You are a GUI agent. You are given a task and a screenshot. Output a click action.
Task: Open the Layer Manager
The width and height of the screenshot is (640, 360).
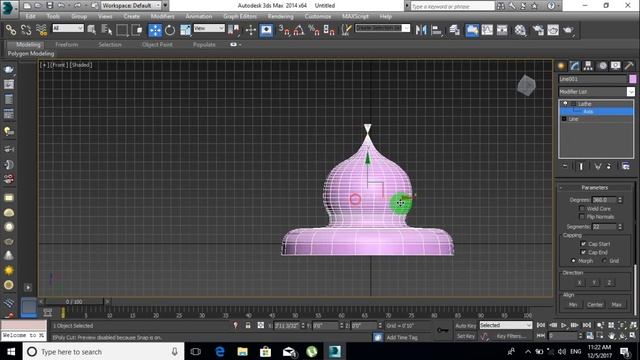[x=454, y=30]
